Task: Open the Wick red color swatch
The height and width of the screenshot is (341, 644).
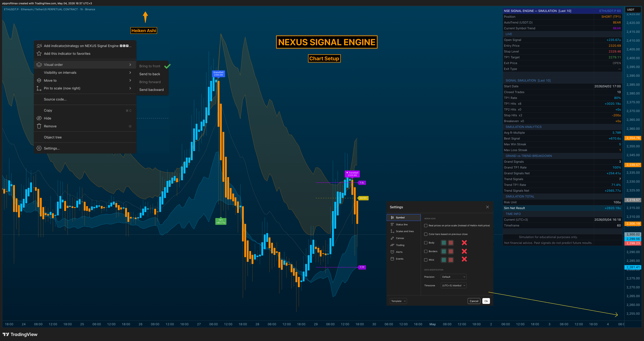Action: click(451, 260)
